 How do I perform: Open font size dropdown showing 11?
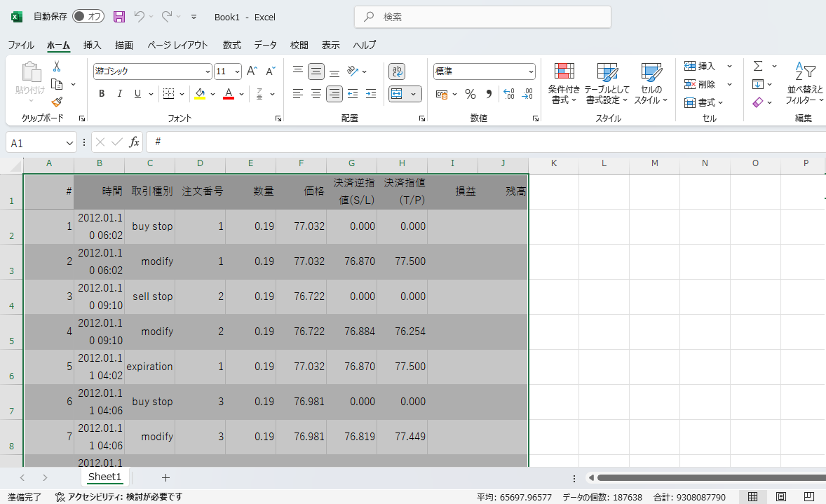coord(237,71)
